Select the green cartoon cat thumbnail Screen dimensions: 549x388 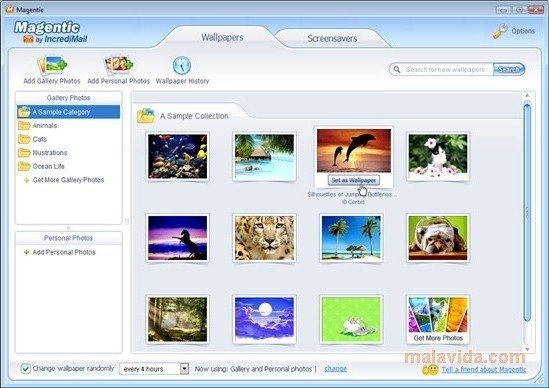pyautogui.click(x=351, y=319)
